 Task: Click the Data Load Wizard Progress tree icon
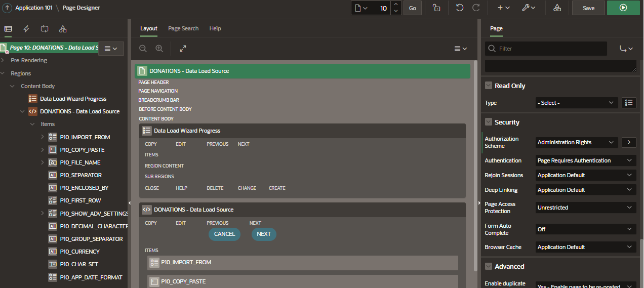tap(33, 99)
